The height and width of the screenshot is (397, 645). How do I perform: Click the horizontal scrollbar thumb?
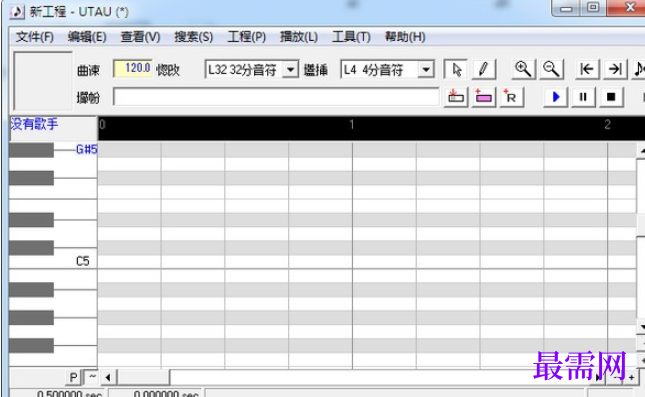click(x=143, y=377)
